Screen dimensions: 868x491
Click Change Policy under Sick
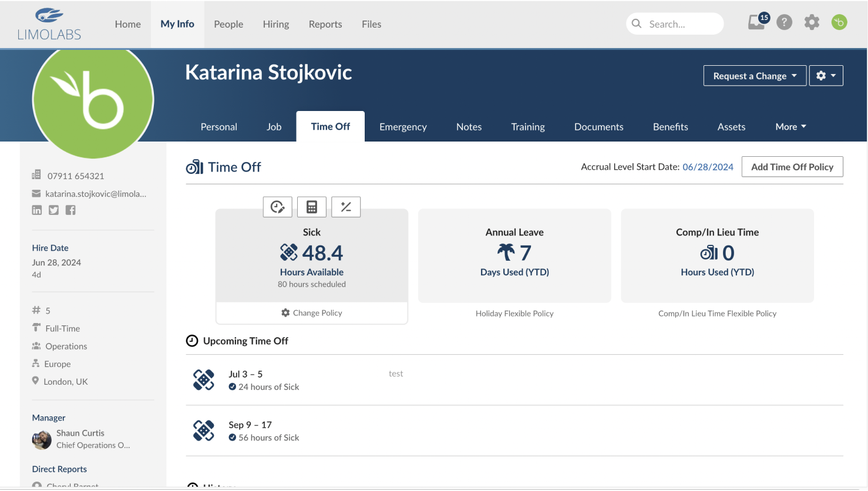[312, 313]
